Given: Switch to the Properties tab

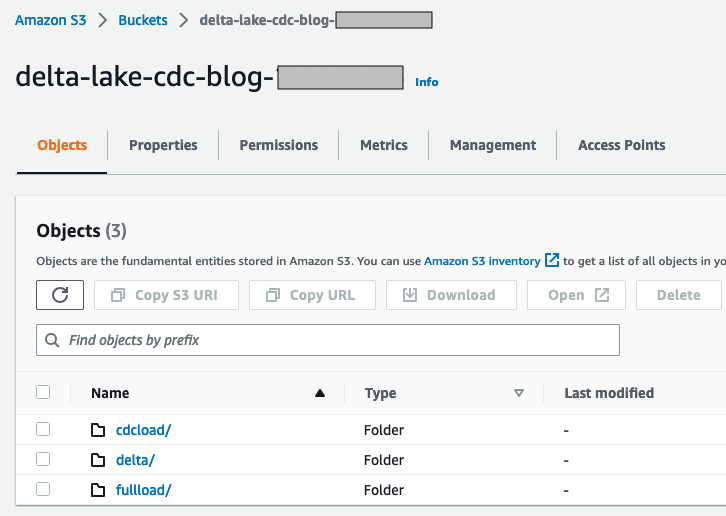Looking at the screenshot, I should tap(163, 145).
